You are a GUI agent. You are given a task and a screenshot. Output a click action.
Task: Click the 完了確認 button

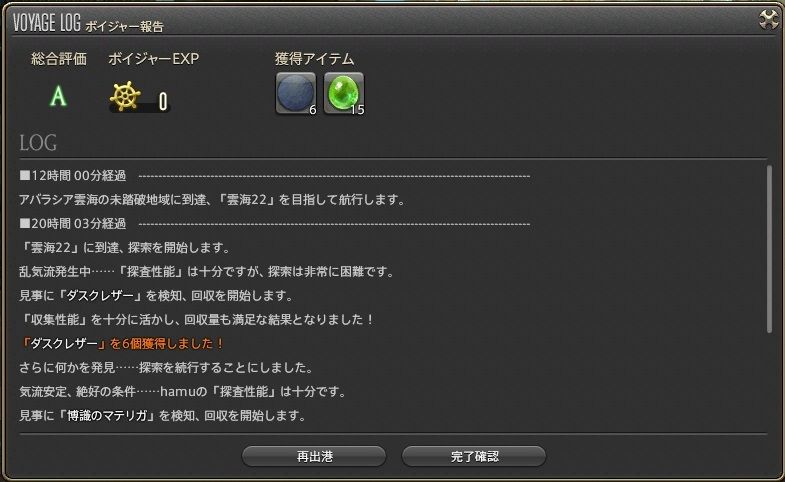point(474,456)
